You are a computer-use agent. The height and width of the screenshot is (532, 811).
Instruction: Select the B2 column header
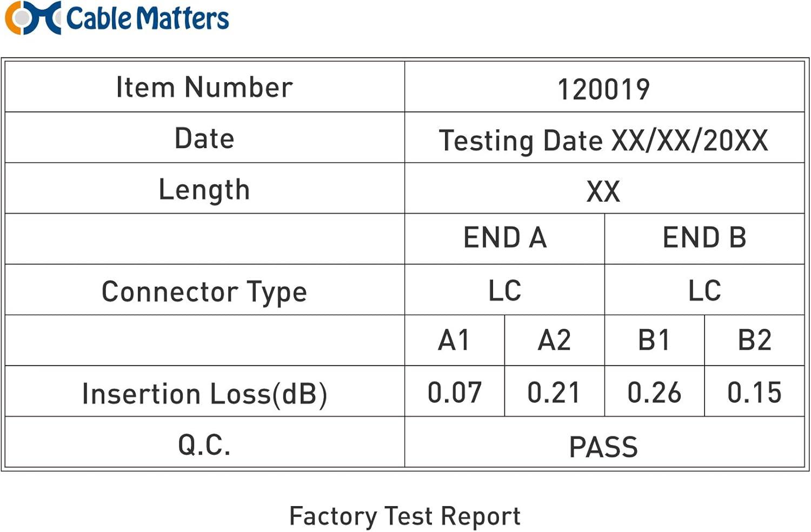point(754,341)
